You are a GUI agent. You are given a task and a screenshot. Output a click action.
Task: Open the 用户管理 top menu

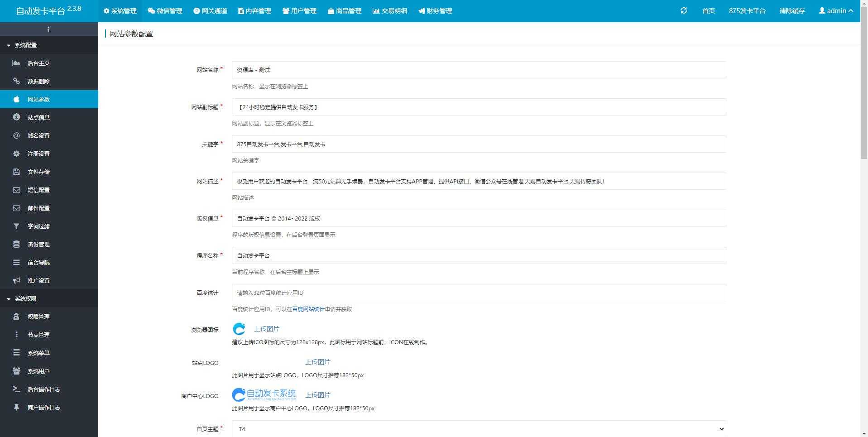[299, 10]
